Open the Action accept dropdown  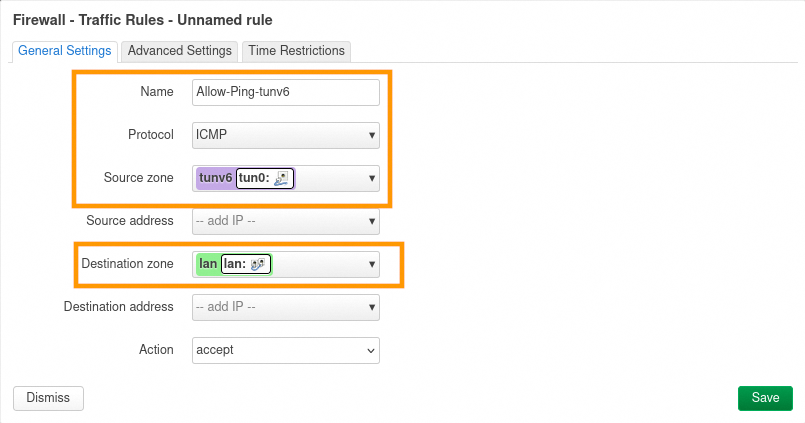pos(285,350)
